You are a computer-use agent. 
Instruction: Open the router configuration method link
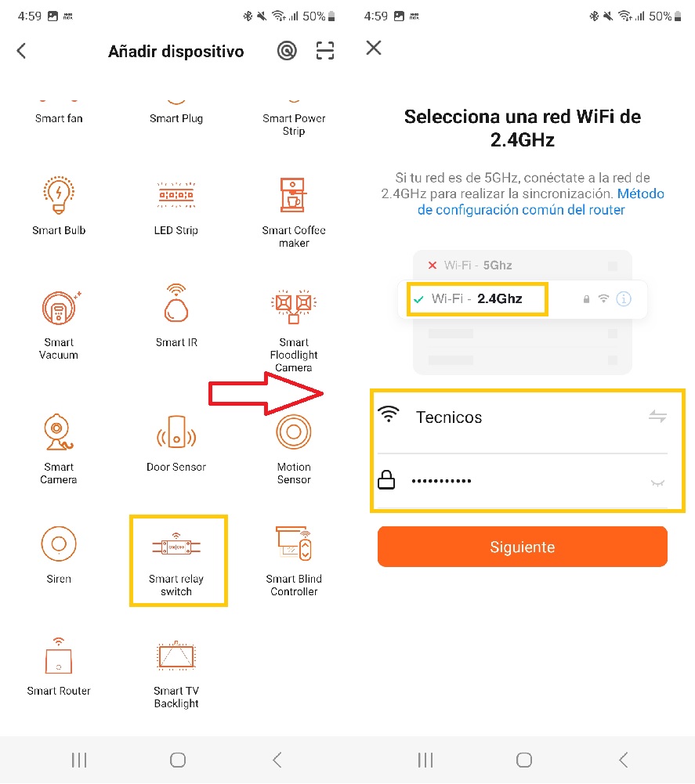click(541, 202)
